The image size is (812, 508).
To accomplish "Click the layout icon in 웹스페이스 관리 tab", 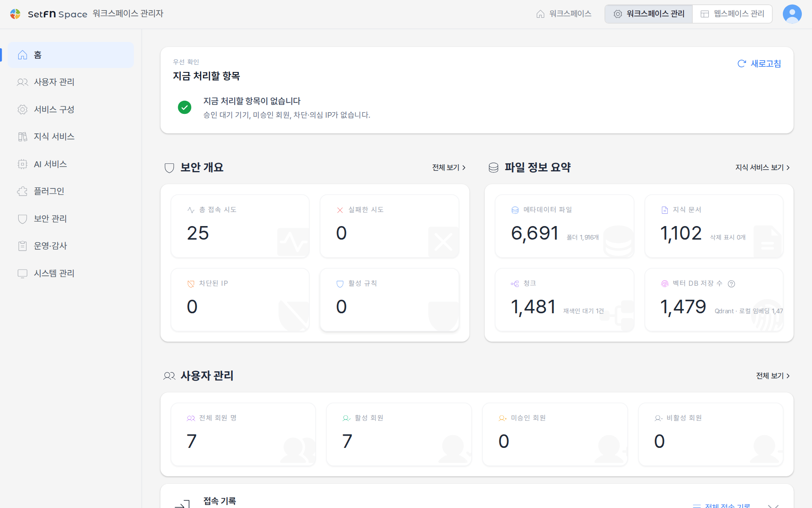I will click(705, 14).
